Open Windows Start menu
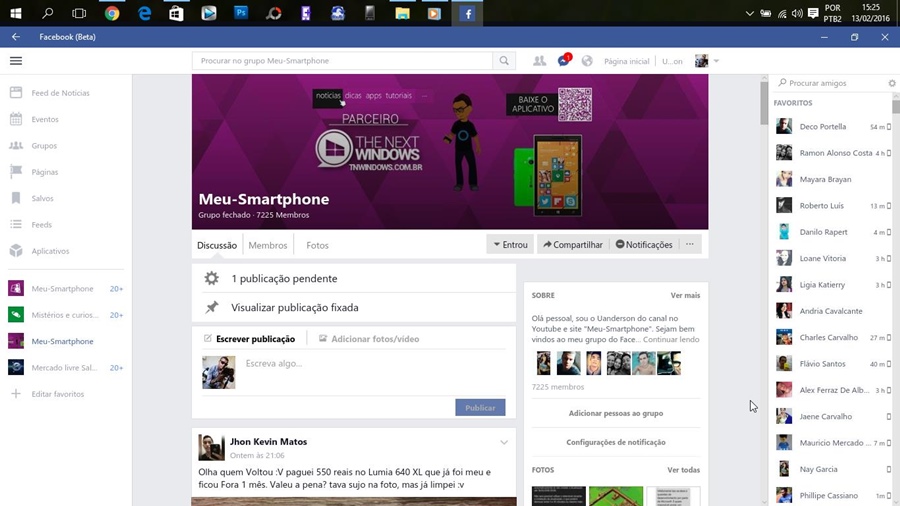 (x=15, y=13)
